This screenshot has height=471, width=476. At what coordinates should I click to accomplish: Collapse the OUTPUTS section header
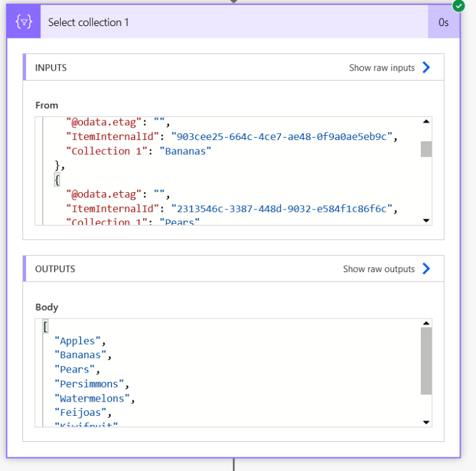tap(55, 269)
